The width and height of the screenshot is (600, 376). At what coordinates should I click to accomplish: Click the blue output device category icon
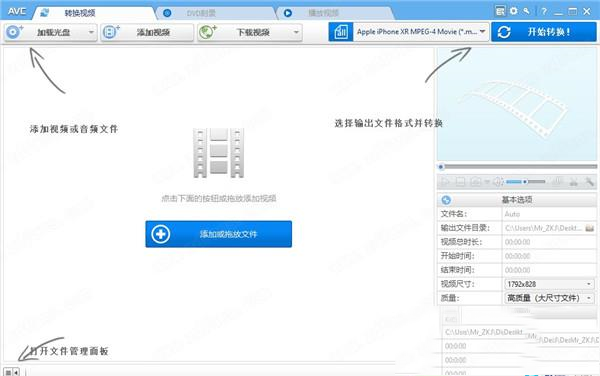[x=341, y=32]
